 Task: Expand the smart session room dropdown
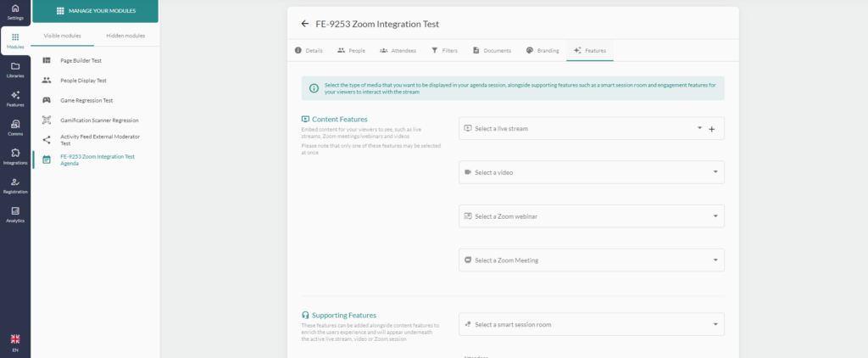pyautogui.click(x=591, y=324)
